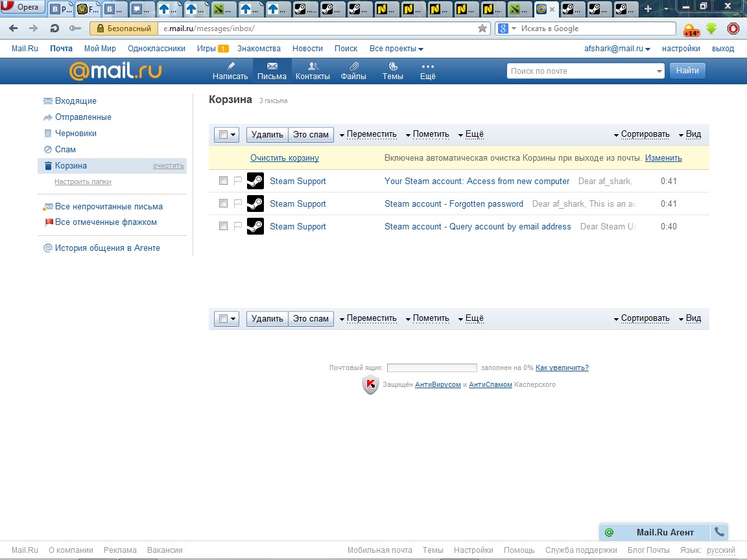Click the Найти search button
The height and width of the screenshot is (560, 747).
(687, 71)
